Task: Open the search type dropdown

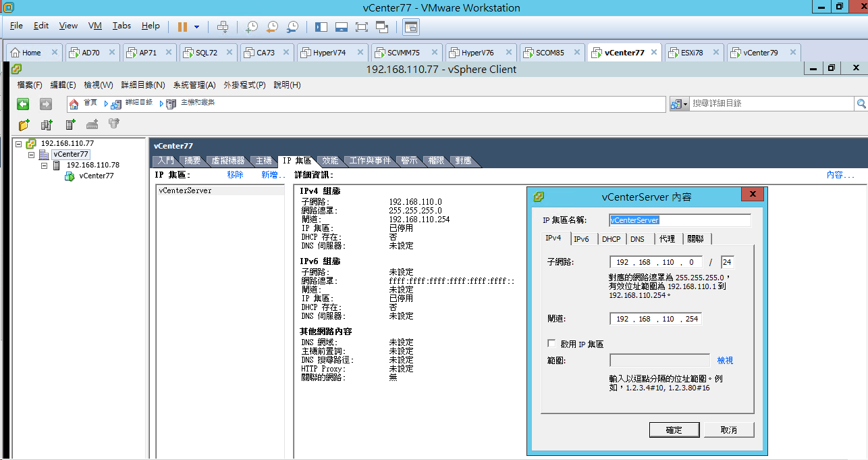Action: pyautogui.click(x=679, y=104)
